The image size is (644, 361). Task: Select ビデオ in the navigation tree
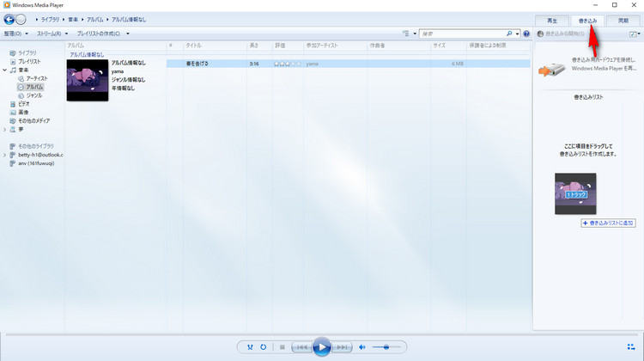(23, 104)
